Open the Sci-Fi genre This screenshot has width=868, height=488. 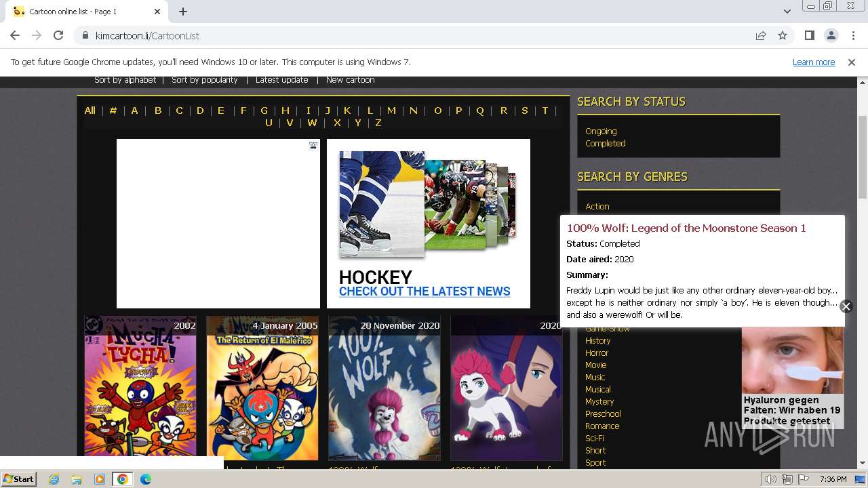click(595, 439)
